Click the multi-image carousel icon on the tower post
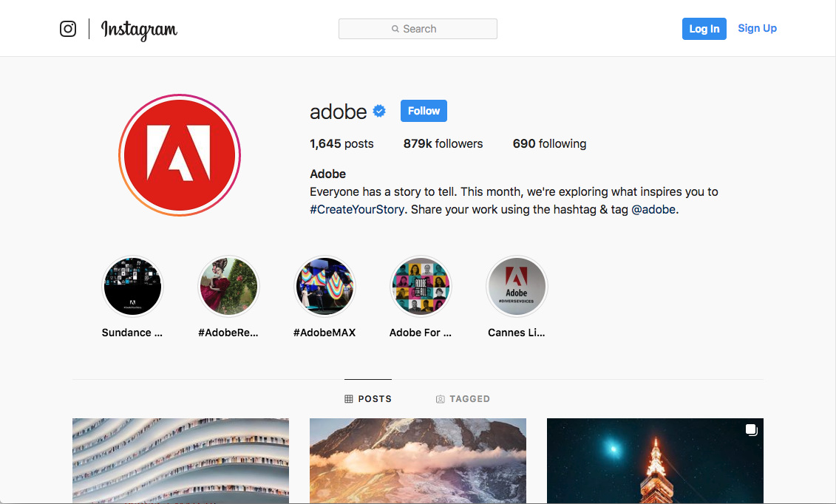Screen dimensions: 836x504 click(751, 430)
